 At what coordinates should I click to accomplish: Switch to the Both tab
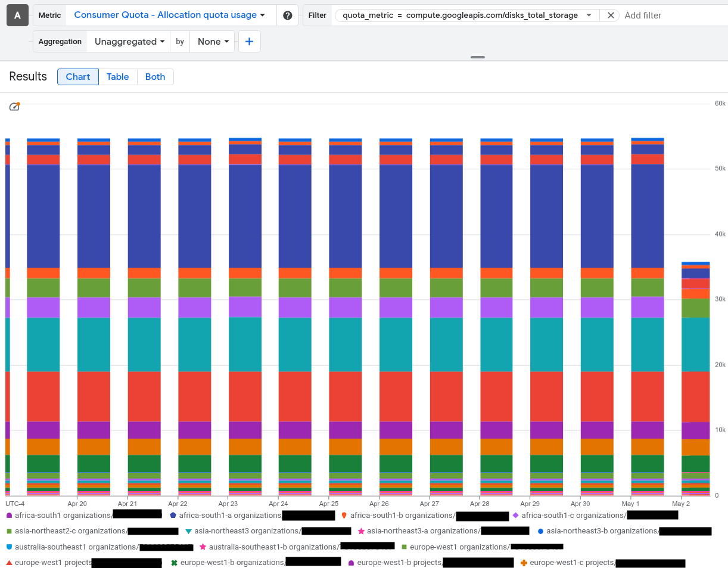click(x=155, y=76)
